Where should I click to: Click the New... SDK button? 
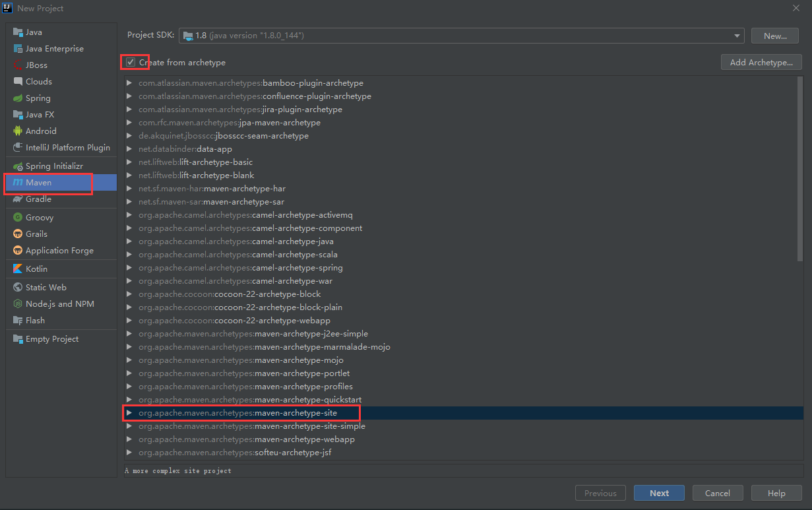pyautogui.click(x=775, y=36)
